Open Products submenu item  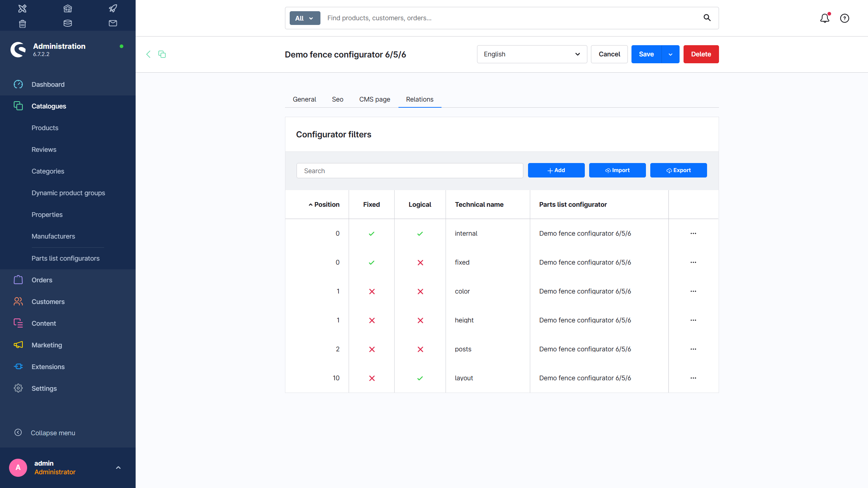click(45, 128)
